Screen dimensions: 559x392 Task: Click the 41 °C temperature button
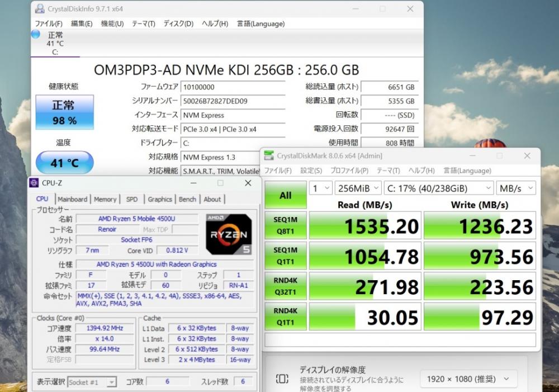coord(64,163)
